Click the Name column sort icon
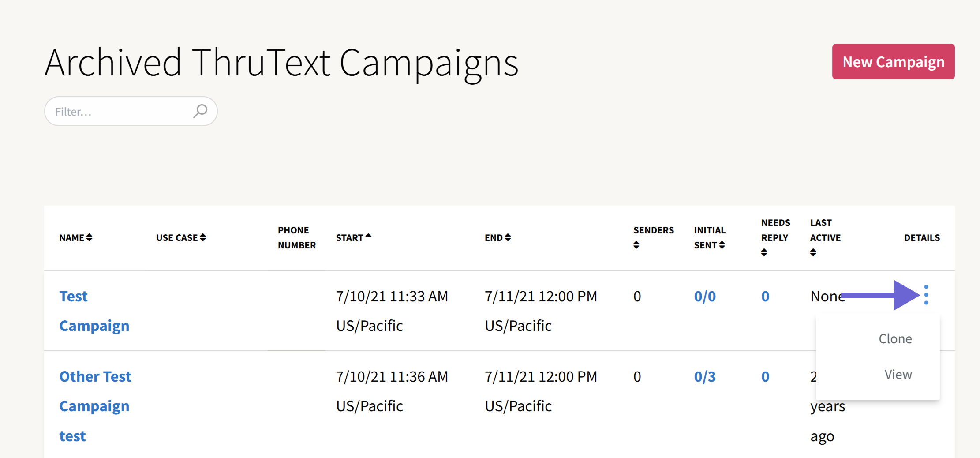The image size is (980, 458). tap(90, 237)
